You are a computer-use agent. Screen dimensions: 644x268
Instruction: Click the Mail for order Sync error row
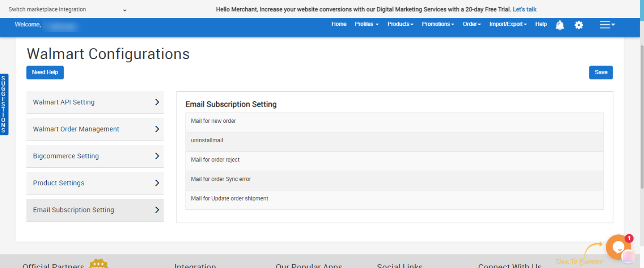pos(394,181)
